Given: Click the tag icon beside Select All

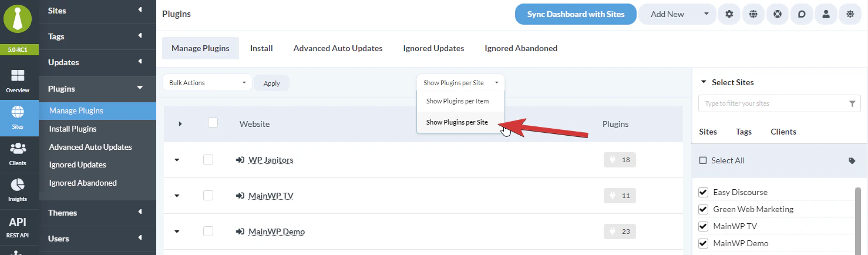Looking at the screenshot, I should [852, 160].
